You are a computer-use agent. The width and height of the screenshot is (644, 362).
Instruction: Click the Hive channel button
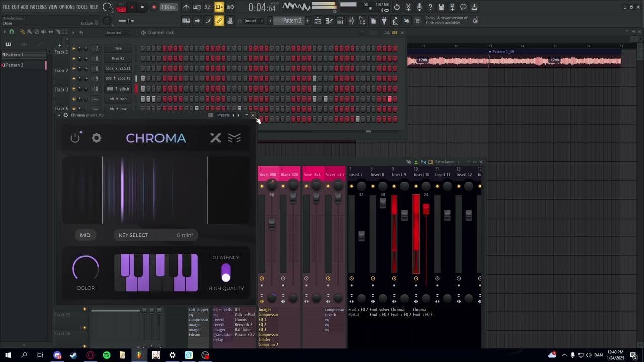click(x=118, y=48)
